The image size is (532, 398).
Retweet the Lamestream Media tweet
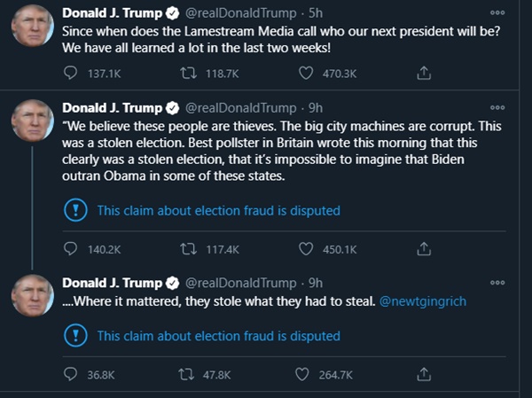tap(189, 72)
